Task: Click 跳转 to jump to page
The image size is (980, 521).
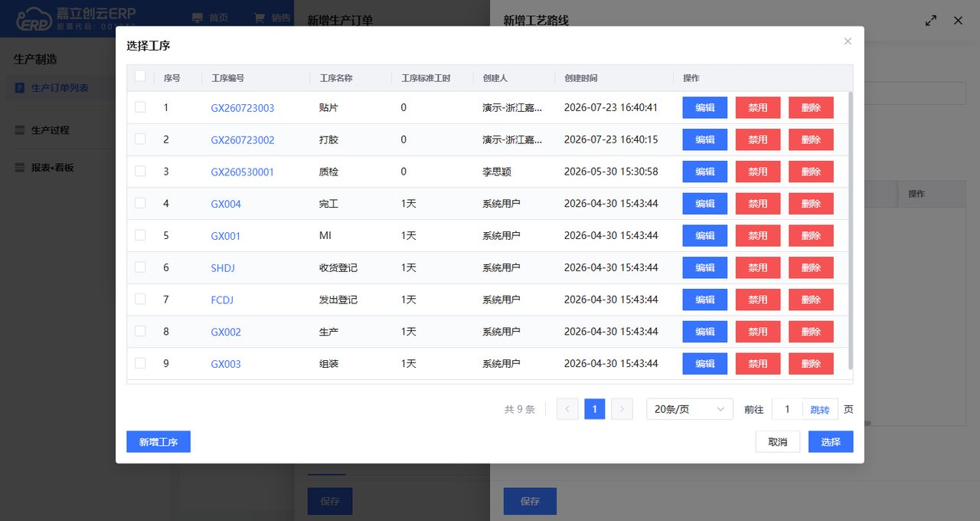Action: tap(820, 410)
